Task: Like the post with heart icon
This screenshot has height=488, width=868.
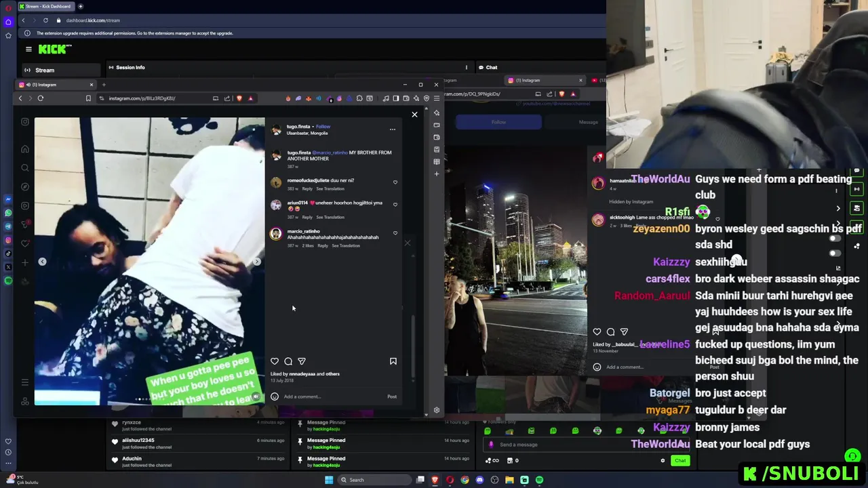Action: coord(275,361)
